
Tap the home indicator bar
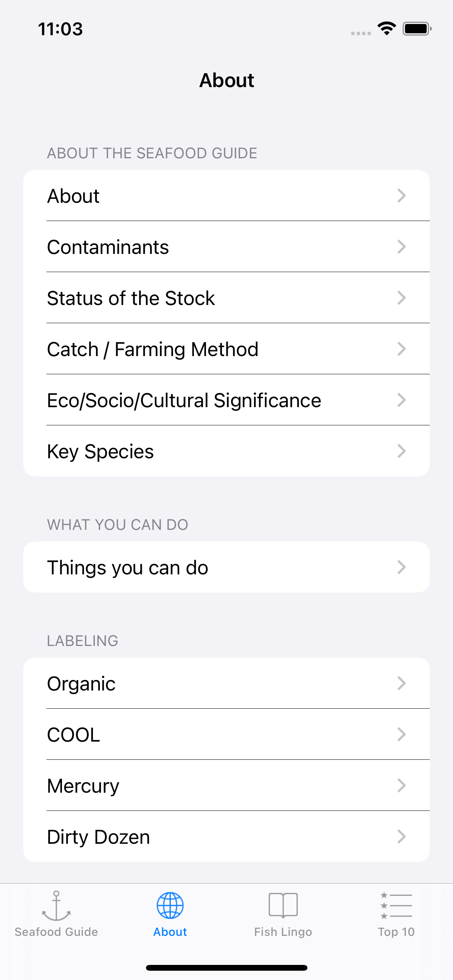click(226, 968)
